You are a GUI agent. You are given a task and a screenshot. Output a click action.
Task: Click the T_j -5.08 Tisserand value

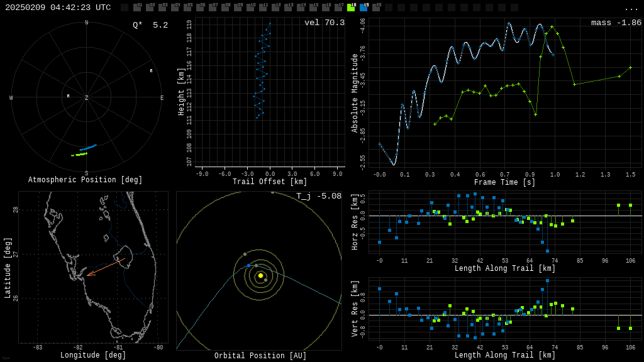click(319, 196)
